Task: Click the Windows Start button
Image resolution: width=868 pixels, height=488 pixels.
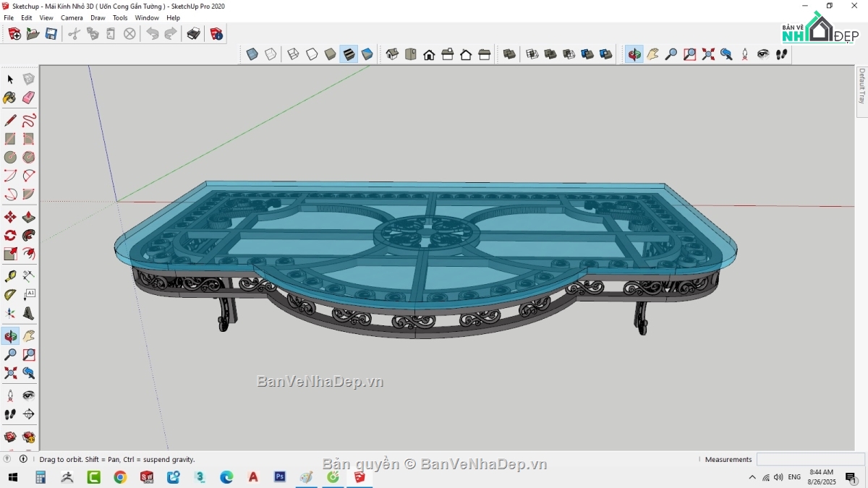Action: click(13, 477)
